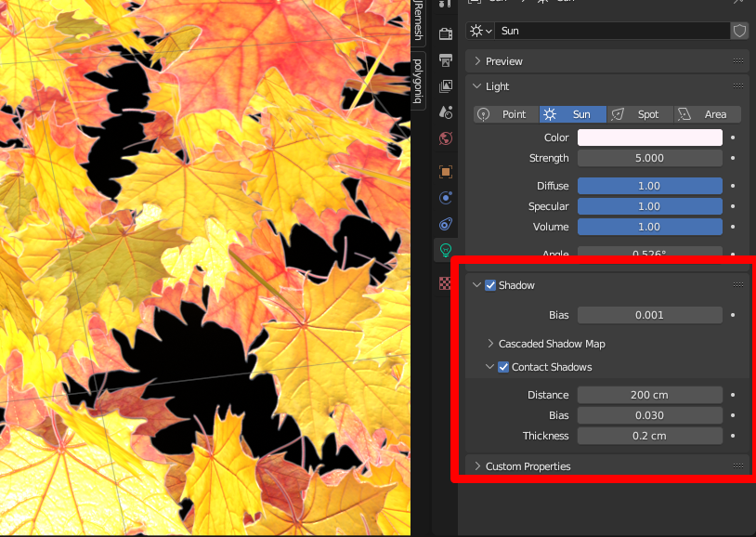Click the fake user shield icon
Viewport: 756px width, 537px height.
739,31
